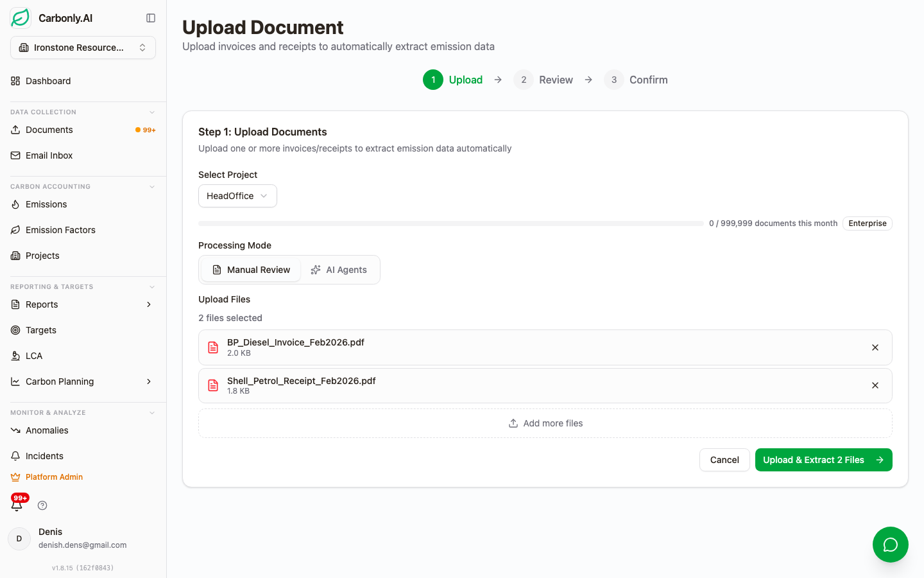Image resolution: width=924 pixels, height=578 pixels.
Task: Click the Shell_Petrol_Receipt PDF file icon
Action: click(x=213, y=385)
